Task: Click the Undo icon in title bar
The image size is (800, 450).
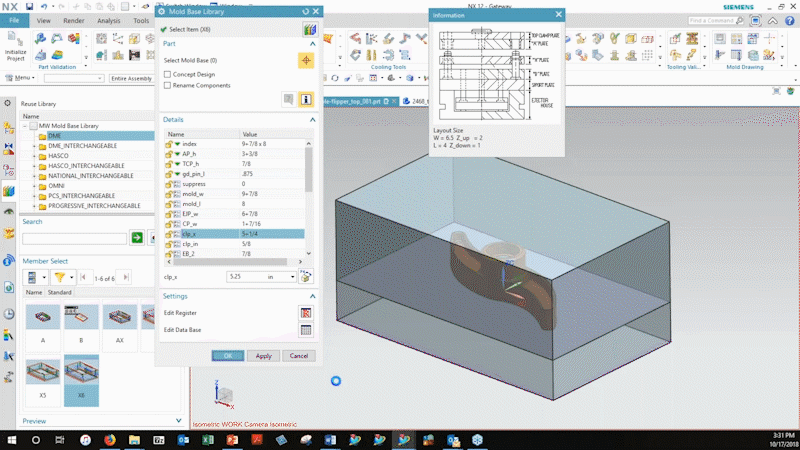Action: [44, 7]
